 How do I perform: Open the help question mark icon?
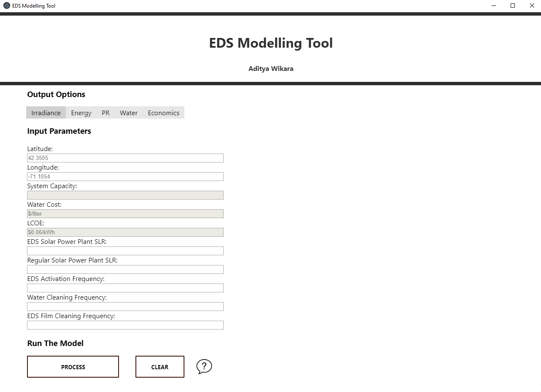pos(204,367)
